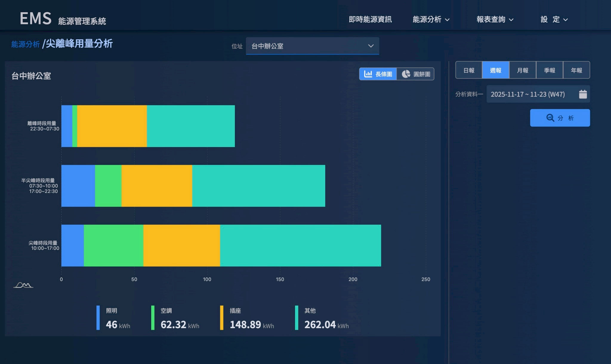
Task: Click the 能源分析 breadcrumb link
Action: pyautogui.click(x=25, y=44)
